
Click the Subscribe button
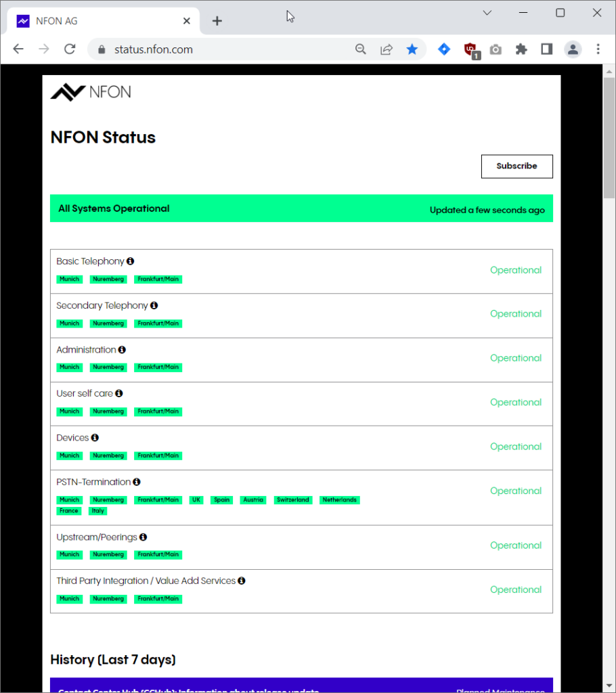(516, 166)
